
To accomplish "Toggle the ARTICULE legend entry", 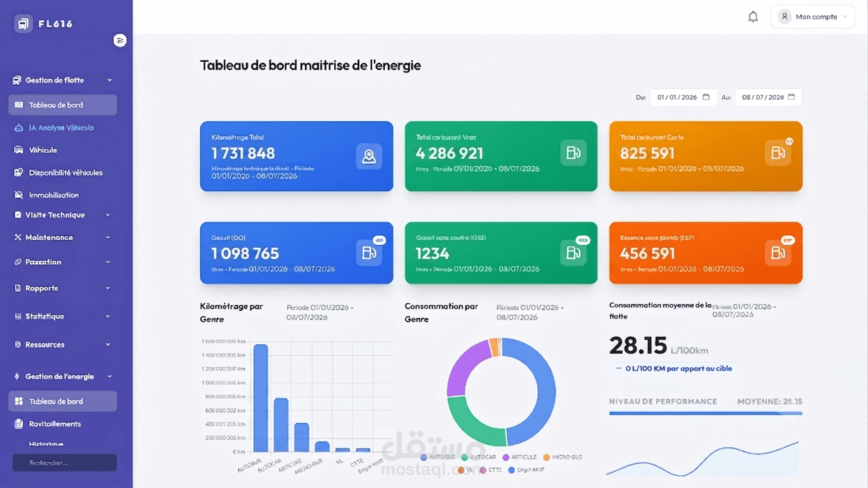I will coord(520,457).
